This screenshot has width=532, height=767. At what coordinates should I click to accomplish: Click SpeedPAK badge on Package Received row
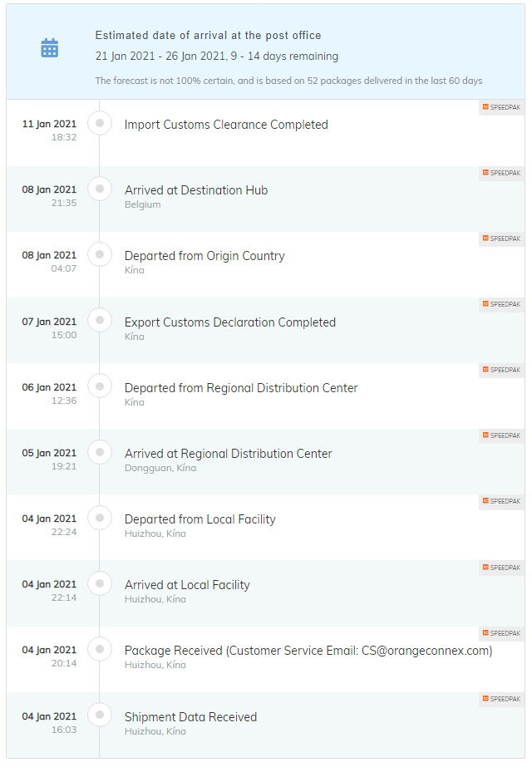click(501, 633)
